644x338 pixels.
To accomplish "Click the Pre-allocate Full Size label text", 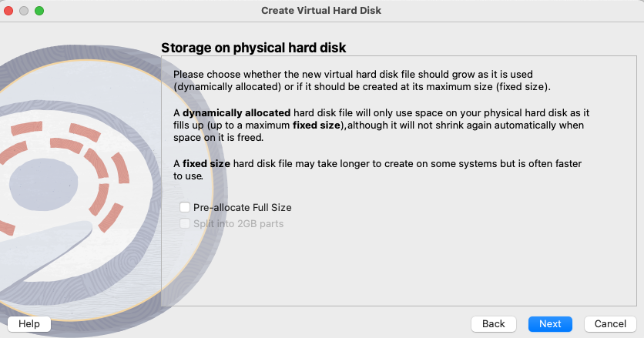I will (x=243, y=207).
